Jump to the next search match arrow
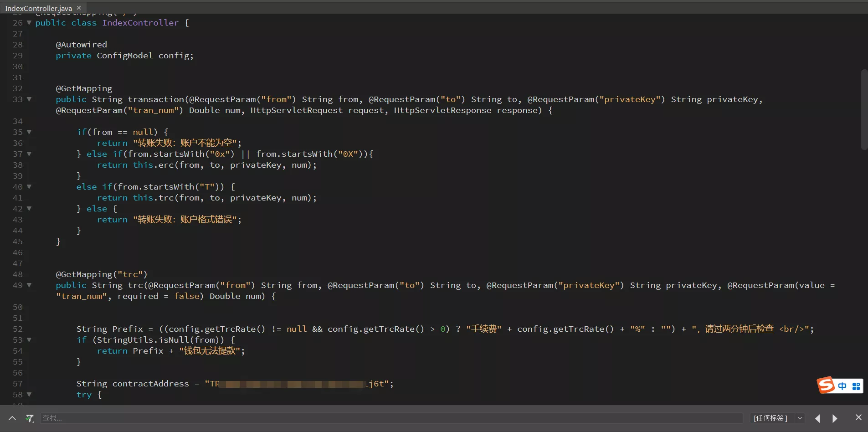Viewport: 868px width, 432px height. click(x=834, y=418)
